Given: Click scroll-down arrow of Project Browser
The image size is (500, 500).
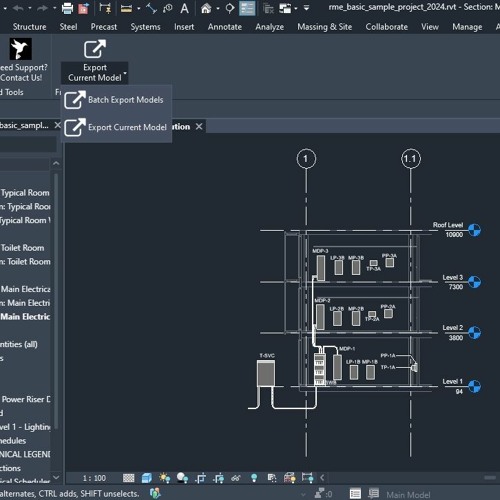Looking at the screenshot, I should pos(56,477).
